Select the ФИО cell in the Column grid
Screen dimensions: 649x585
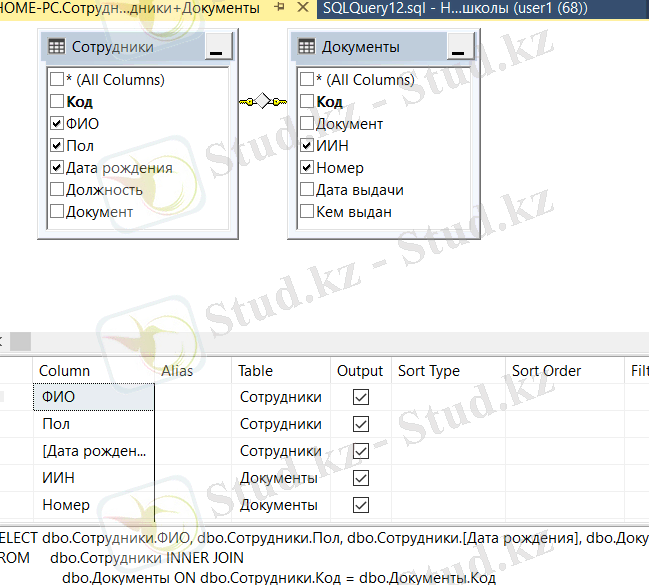(94, 397)
